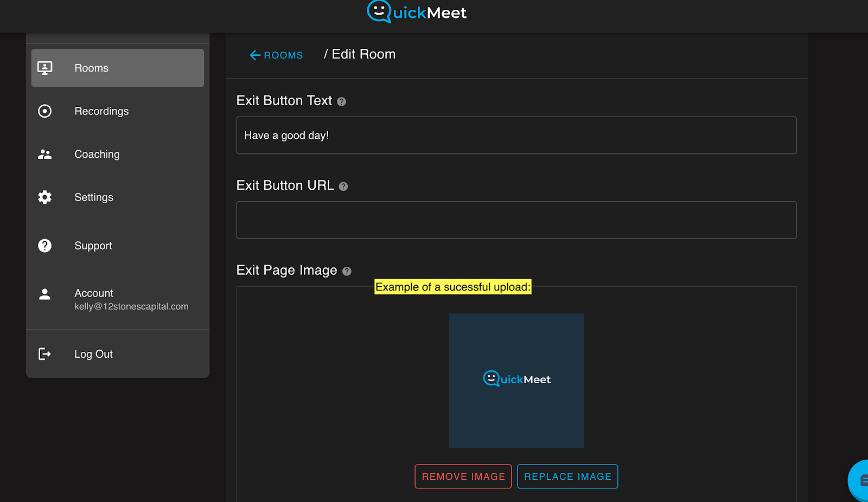Click the back arrow next to ROOMS

(x=255, y=55)
